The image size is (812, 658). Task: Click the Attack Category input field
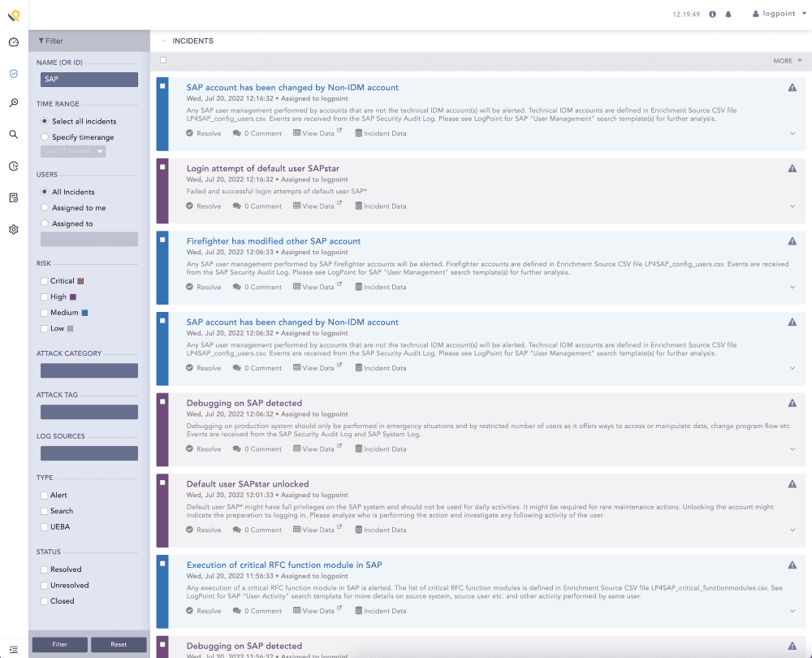pos(89,370)
